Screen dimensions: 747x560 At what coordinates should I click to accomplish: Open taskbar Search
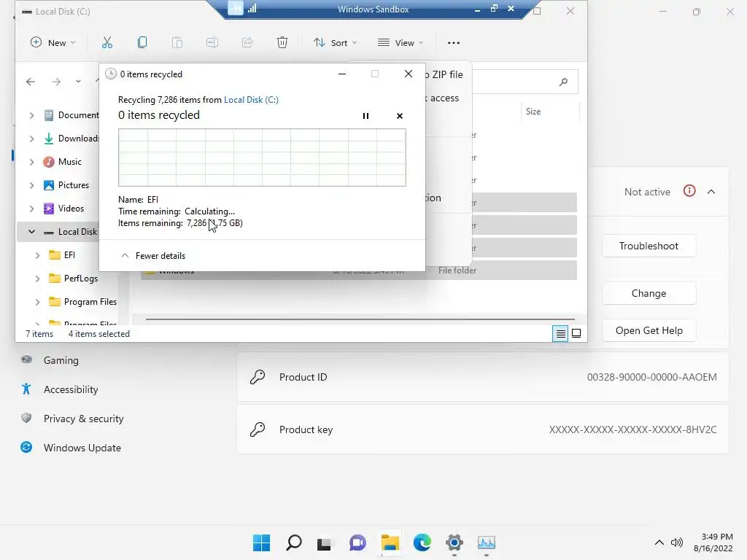293,542
